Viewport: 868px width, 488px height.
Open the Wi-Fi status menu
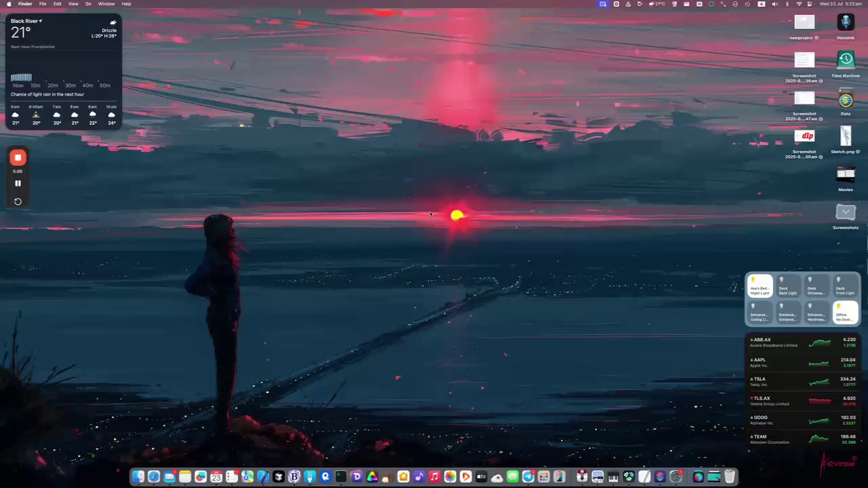click(799, 4)
